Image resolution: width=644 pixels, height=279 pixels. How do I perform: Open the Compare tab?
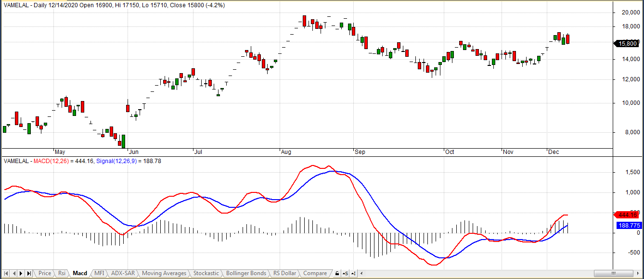tap(315, 273)
